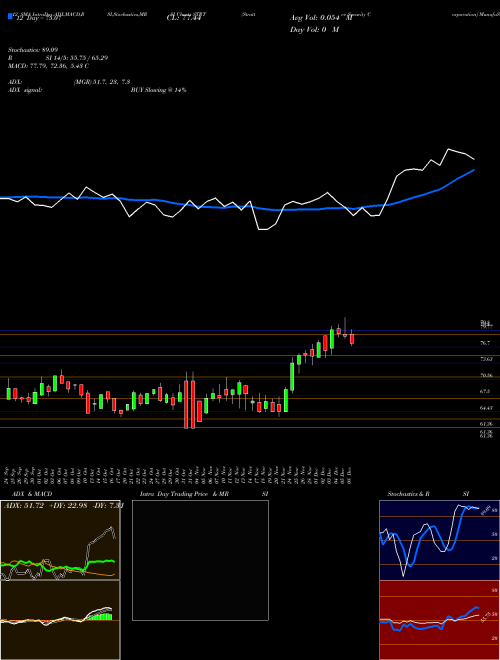Viewport: 500px width, 660px height.
Task: Click the 73.63 price axis label
Action: [x=486, y=359]
